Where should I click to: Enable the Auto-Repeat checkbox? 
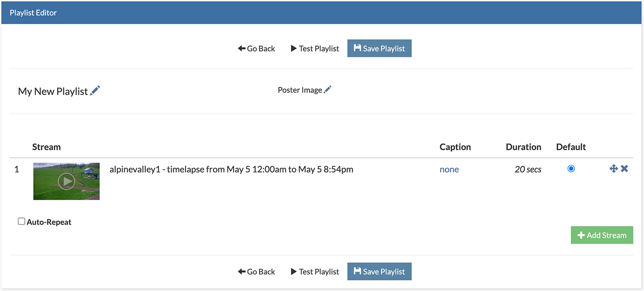(21, 222)
